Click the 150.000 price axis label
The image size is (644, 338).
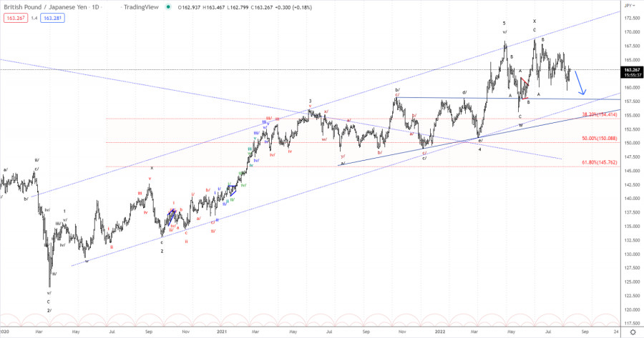632,143
